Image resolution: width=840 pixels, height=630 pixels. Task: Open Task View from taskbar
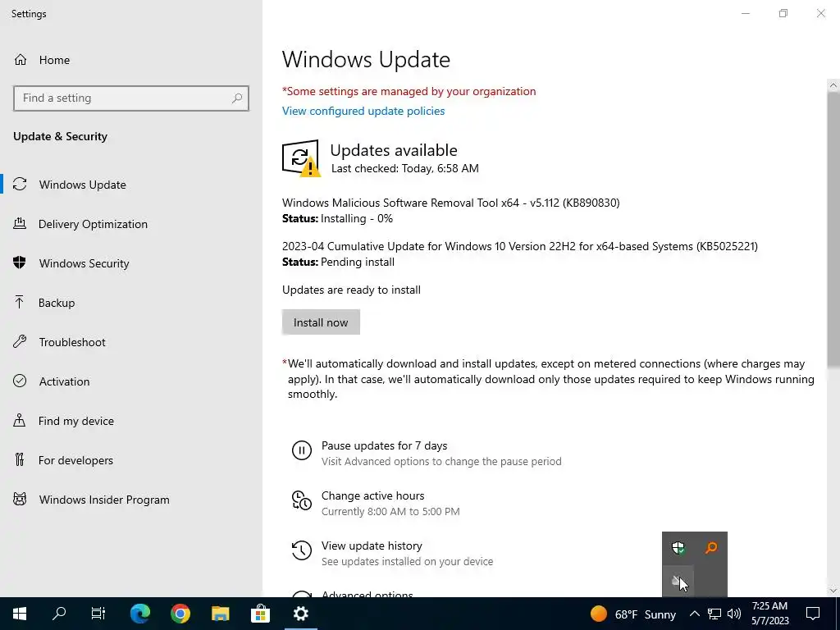[x=98, y=614]
